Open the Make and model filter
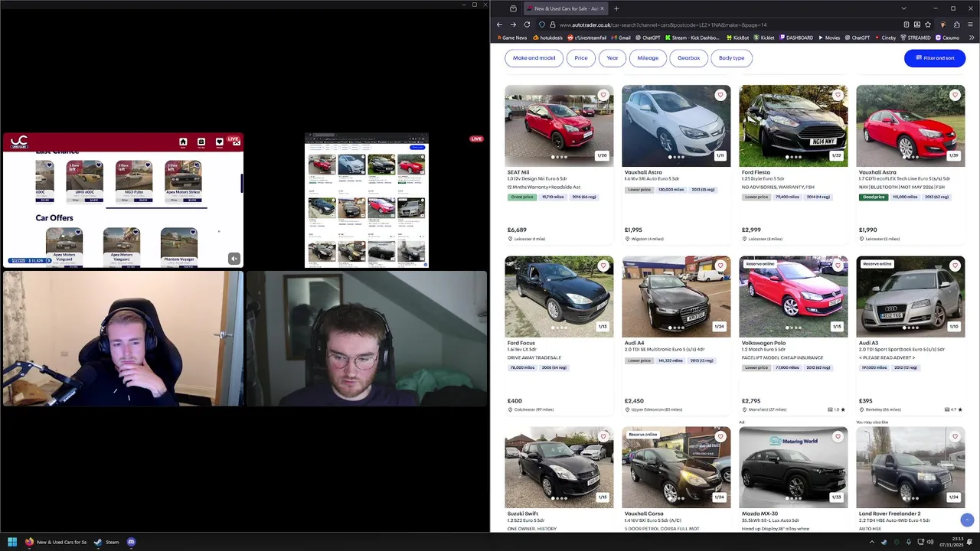980x551 pixels. click(x=534, y=58)
